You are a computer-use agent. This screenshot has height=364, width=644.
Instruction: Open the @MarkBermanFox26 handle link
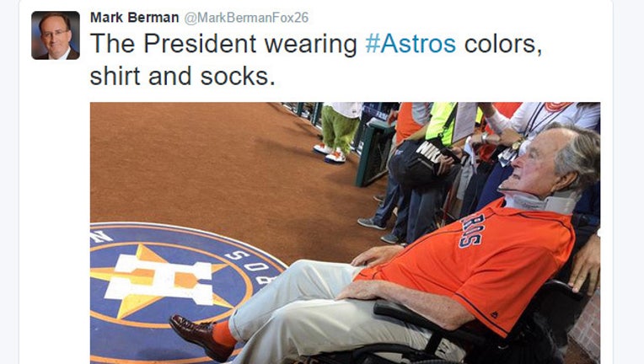pos(246,18)
